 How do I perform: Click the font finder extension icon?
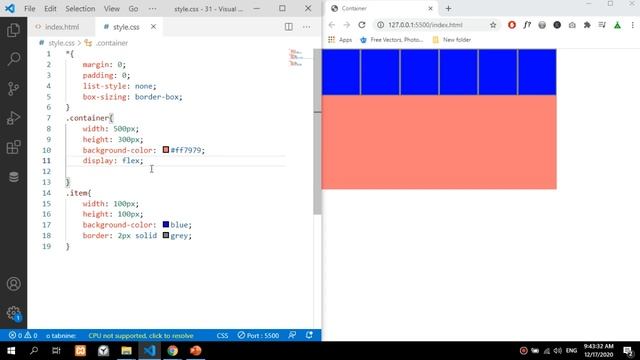[527, 25]
